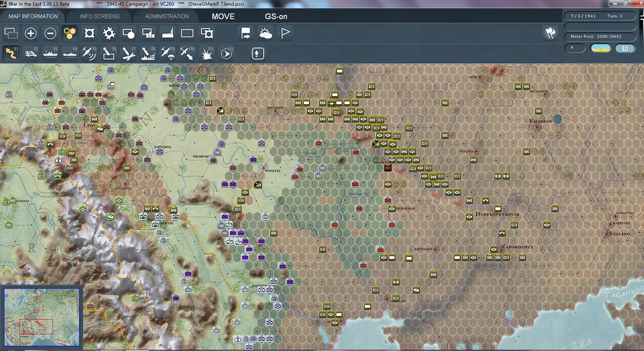Image resolution: width=644 pixels, height=351 pixels.
Task: Open the weather sun and cloud icon
Action: tap(265, 33)
